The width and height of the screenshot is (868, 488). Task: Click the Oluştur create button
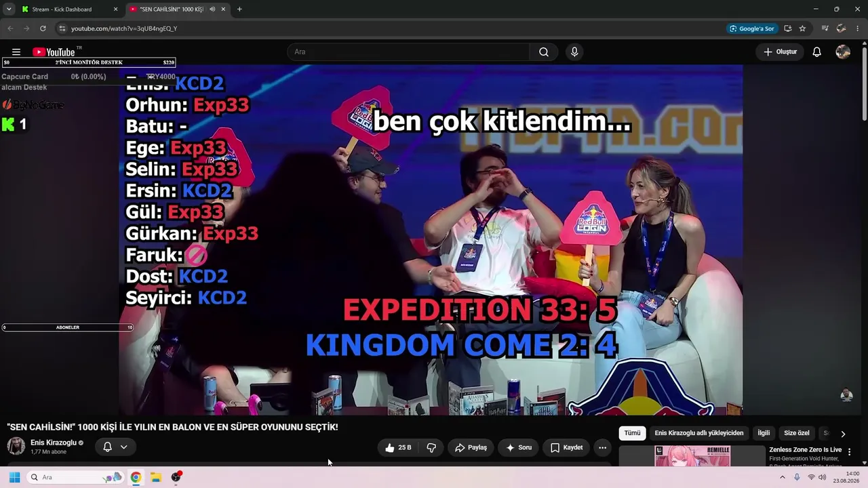(780, 52)
